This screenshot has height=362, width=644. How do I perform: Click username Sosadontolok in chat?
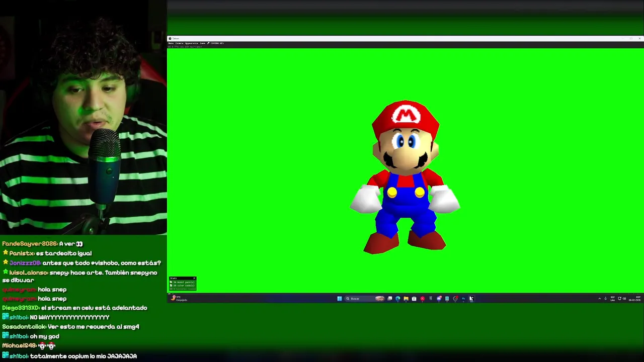point(24,327)
